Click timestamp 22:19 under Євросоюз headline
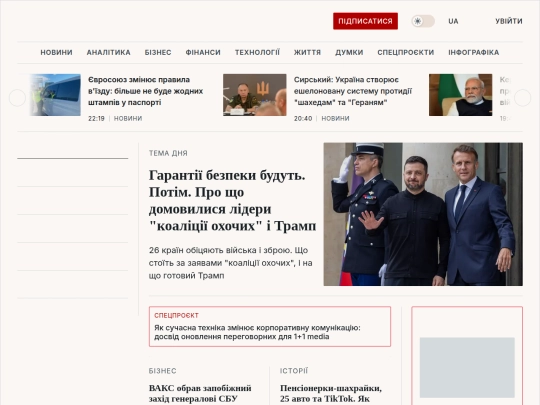540x405 pixels. [x=96, y=118]
